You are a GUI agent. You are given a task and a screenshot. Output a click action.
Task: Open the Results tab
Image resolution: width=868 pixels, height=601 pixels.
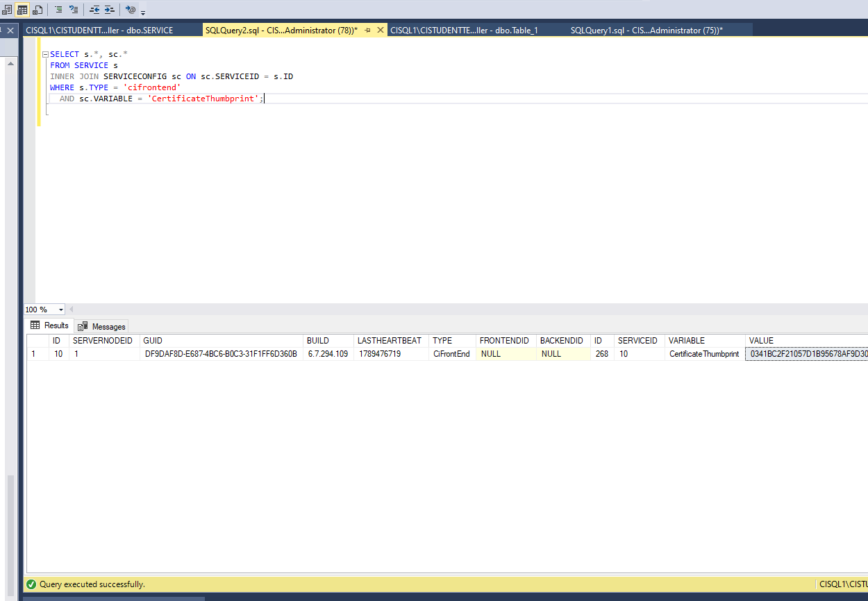click(x=49, y=325)
